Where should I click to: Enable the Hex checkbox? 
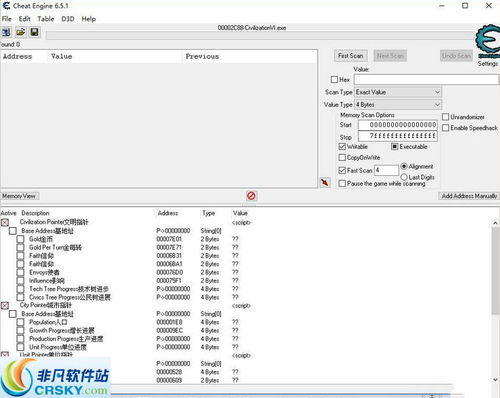[334, 80]
